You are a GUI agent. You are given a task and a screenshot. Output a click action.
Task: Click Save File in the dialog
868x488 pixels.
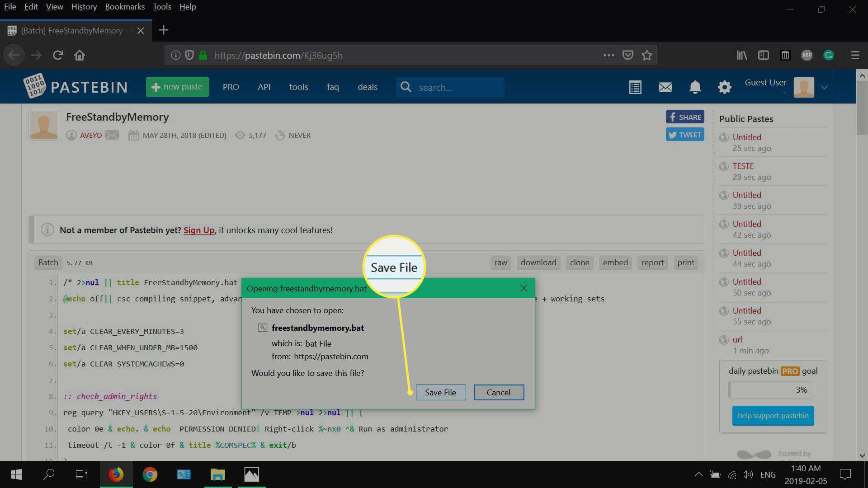point(440,392)
